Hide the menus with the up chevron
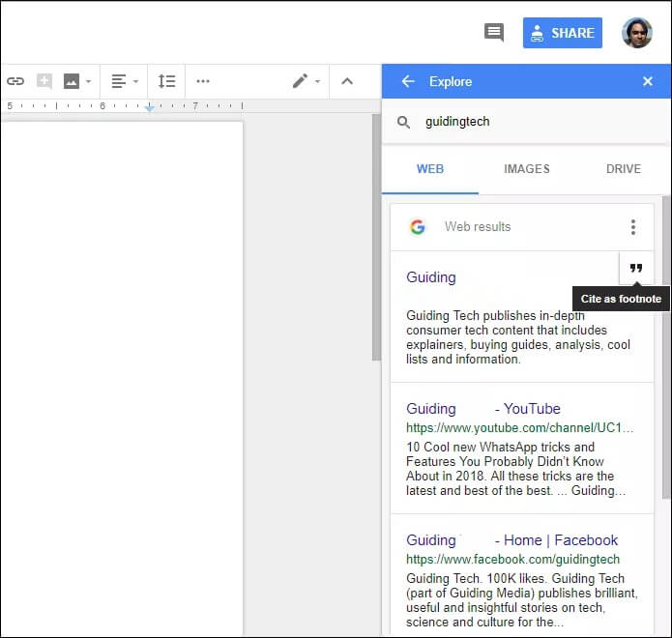 tap(347, 81)
